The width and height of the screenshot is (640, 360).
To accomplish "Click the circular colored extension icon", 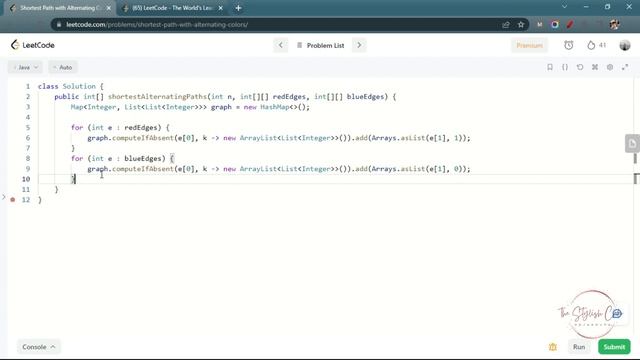I will (x=555, y=24).
